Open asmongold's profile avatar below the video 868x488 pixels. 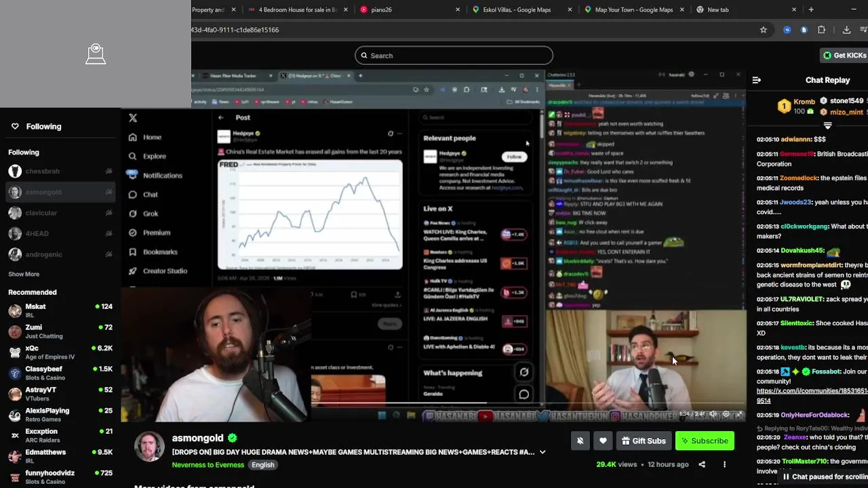pyautogui.click(x=149, y=447)
